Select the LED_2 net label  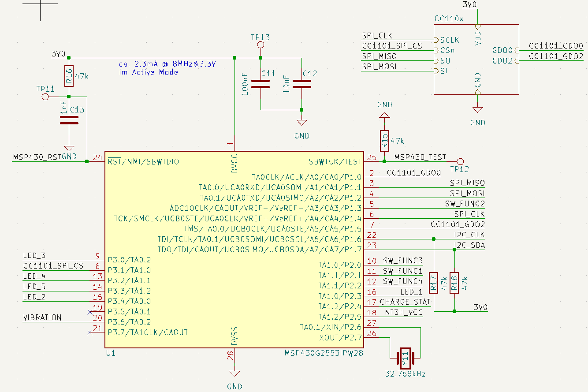tap(34, 297)
